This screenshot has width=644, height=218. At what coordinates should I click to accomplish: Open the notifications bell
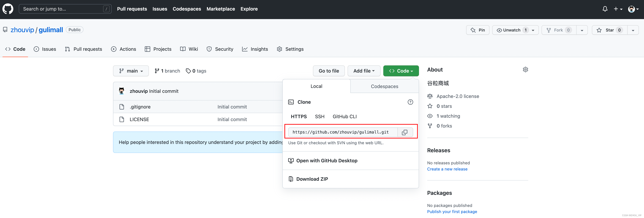[x=605, y=9]
